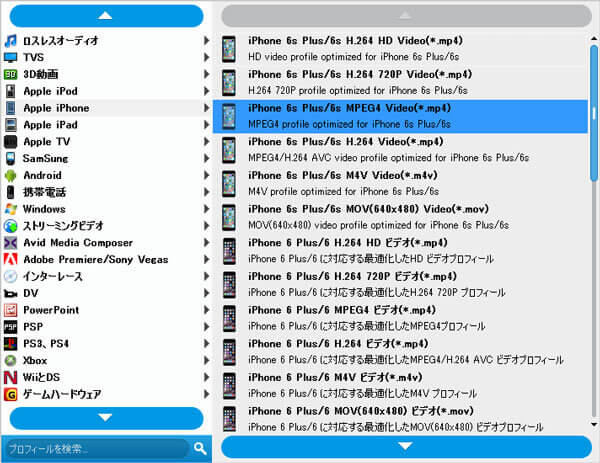The width and height of the screenshot is (600, 463).
Task: Click the blue down arrow below profile list
Action: point(406,447)
